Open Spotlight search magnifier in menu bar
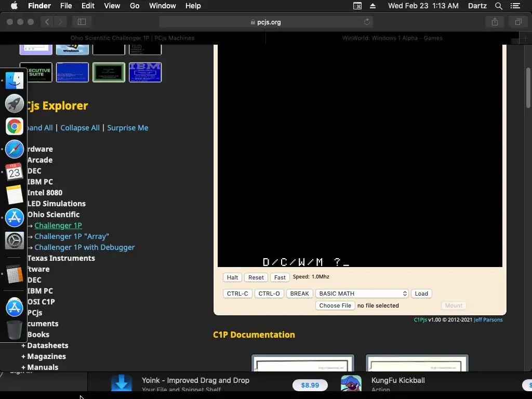532x399 pixels. click(498, 6)
